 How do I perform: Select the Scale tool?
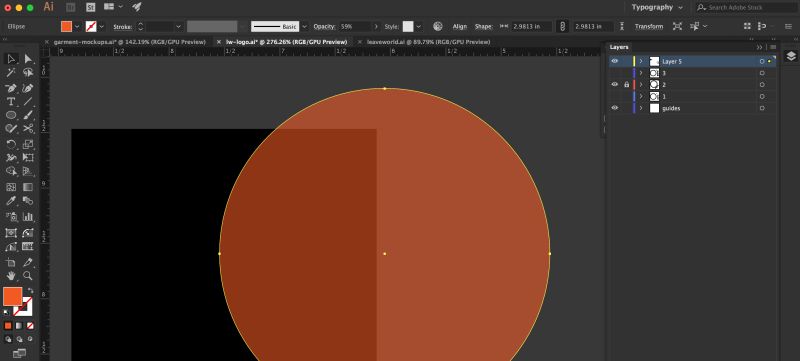point(28,144)
